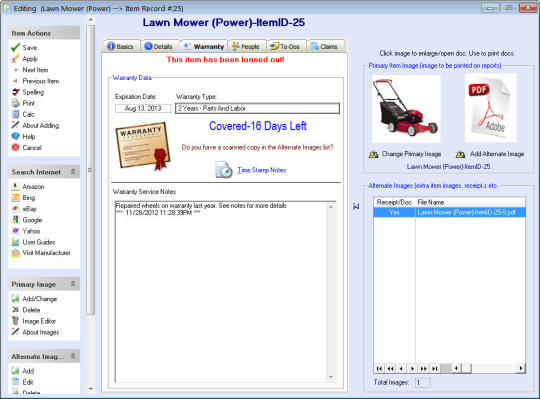Open the To Dos tab

tap(285, 46)
